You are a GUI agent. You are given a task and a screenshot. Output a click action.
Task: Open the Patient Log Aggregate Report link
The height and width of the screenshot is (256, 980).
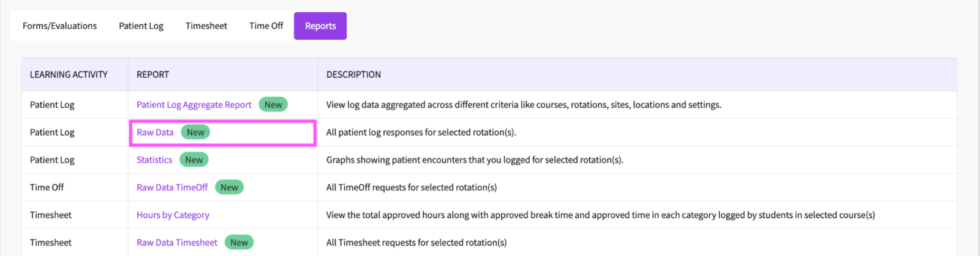tap(194, 105)
